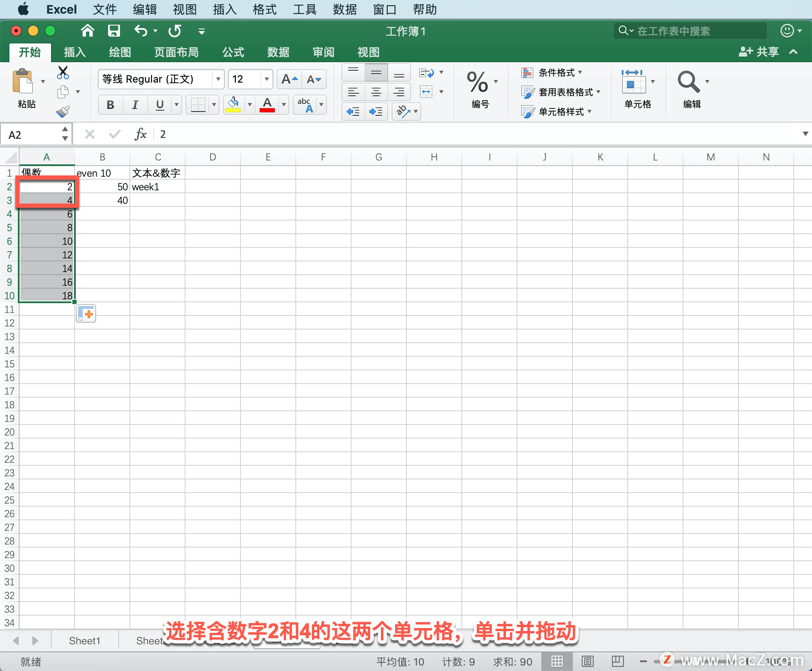
Task: Align text to bottom
Action: tap(399, 72)
